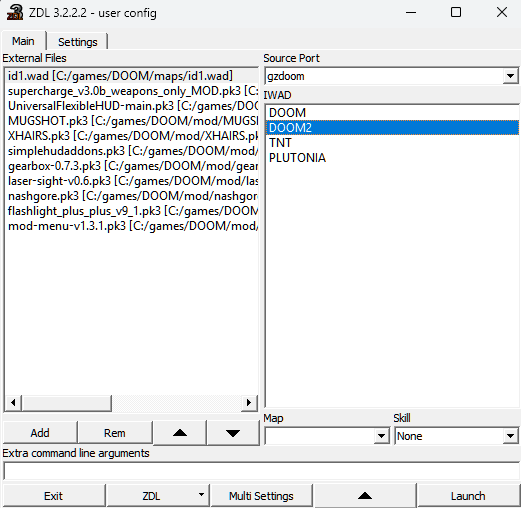521x508 pixels.
Task: Switch to the Settings tab
Action: [x=77, y=42]
